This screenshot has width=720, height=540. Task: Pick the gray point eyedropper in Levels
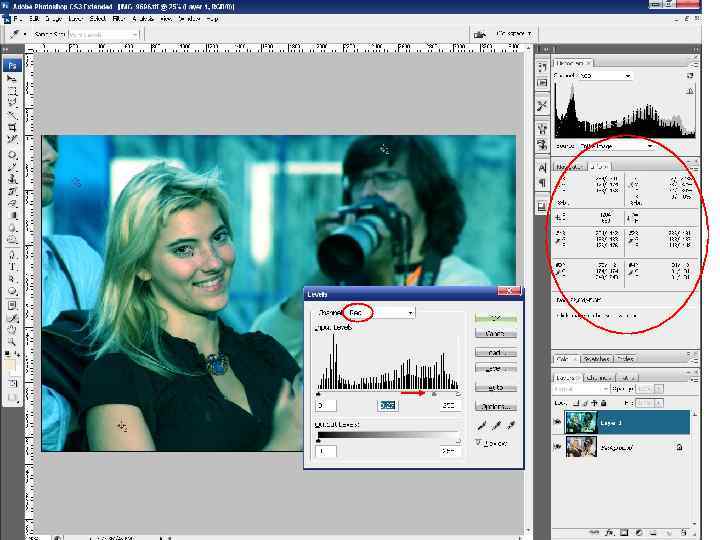pos(494,426)
